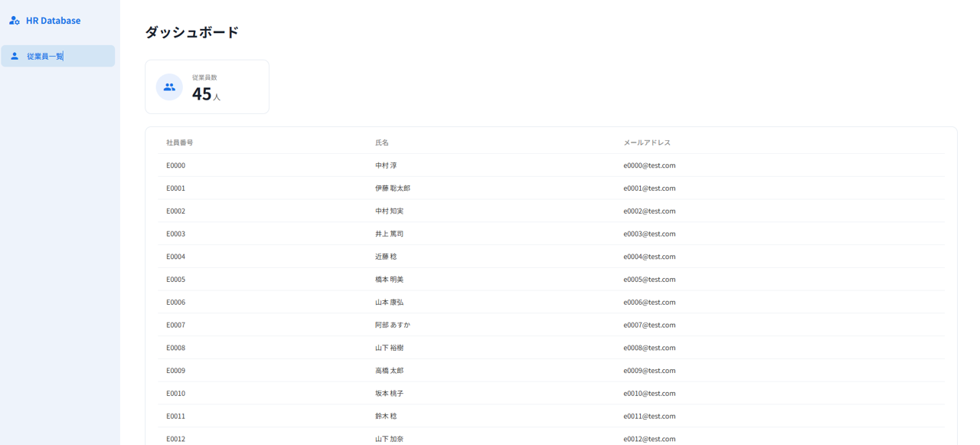Select employee number E0004
Screen dimensions: 980x445
(x=176, y=257)
